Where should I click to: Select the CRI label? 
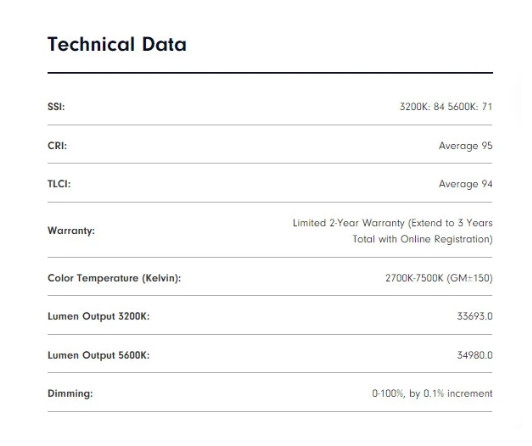tap(57, 146)
